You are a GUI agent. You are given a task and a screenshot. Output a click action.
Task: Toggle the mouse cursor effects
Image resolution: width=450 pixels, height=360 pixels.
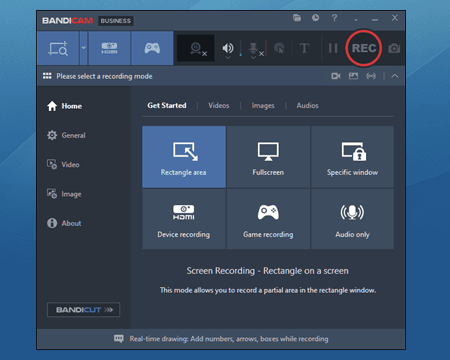[279, 49]
